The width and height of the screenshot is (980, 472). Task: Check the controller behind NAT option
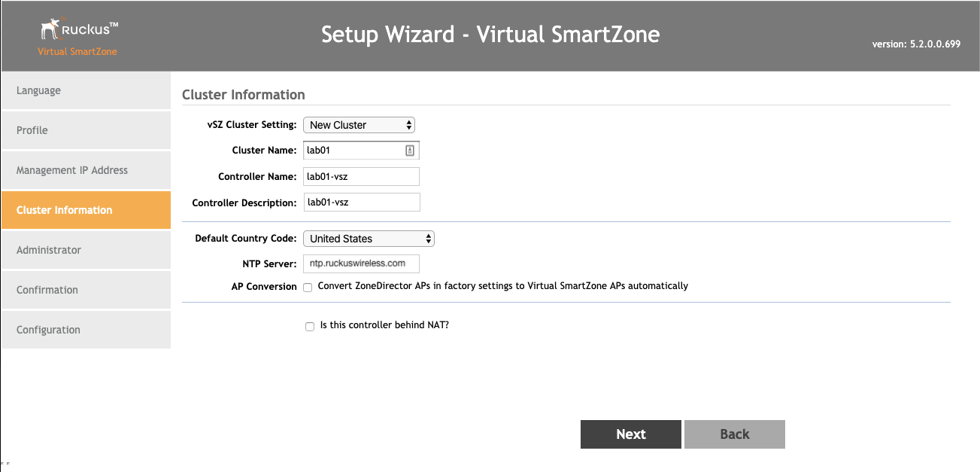[x=310, y=326]
